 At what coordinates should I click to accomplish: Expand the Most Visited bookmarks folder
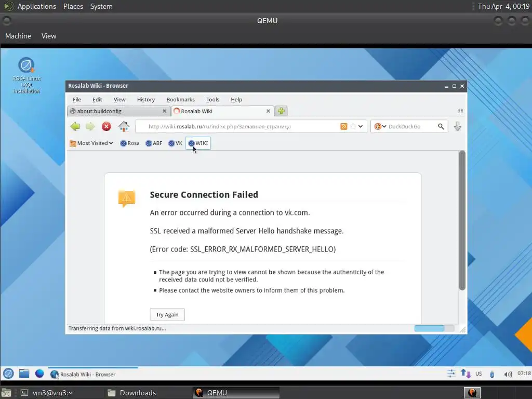[91, 143]
